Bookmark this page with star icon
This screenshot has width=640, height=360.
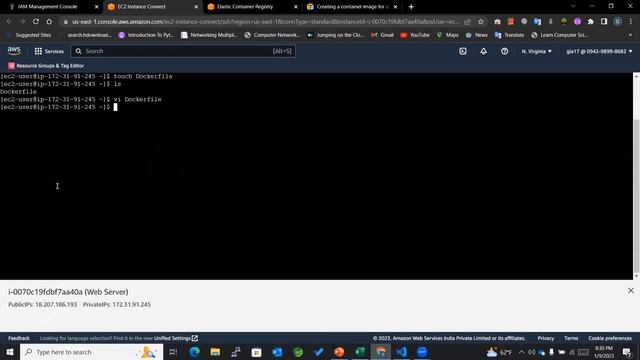(481, 22)
